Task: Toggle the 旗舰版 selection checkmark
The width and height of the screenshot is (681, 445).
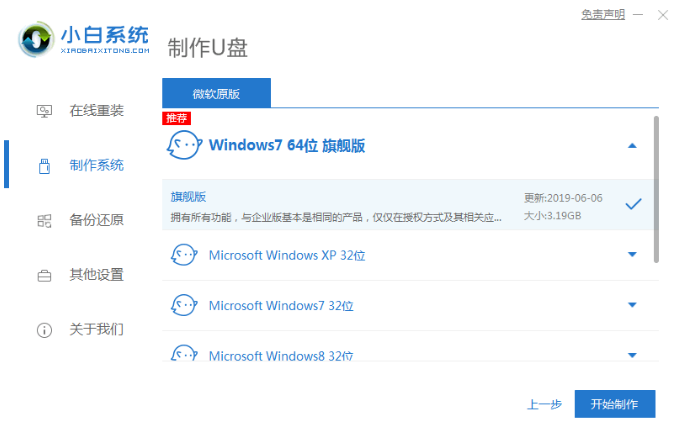Action: tap(633, 204)
